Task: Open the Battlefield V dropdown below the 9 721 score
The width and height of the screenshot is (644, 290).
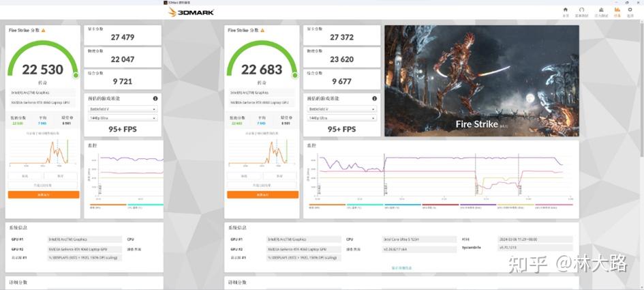Action: [x=123, y=109]
